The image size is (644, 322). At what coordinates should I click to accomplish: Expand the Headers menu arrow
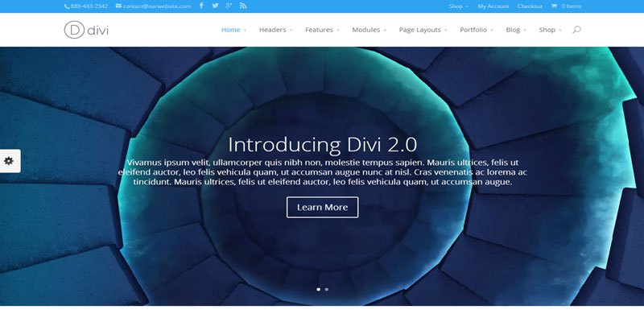click(291, 30)
